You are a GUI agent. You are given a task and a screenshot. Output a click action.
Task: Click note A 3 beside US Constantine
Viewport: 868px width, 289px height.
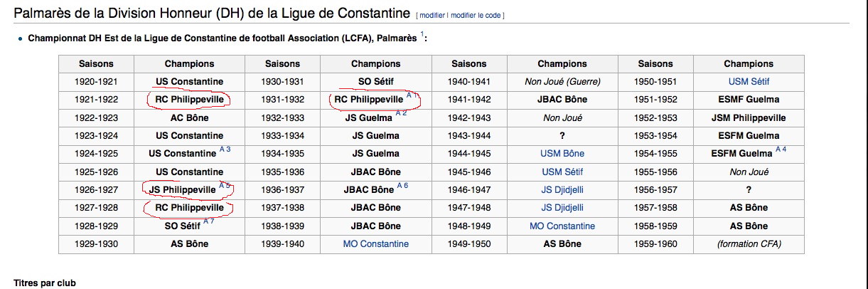225,149
